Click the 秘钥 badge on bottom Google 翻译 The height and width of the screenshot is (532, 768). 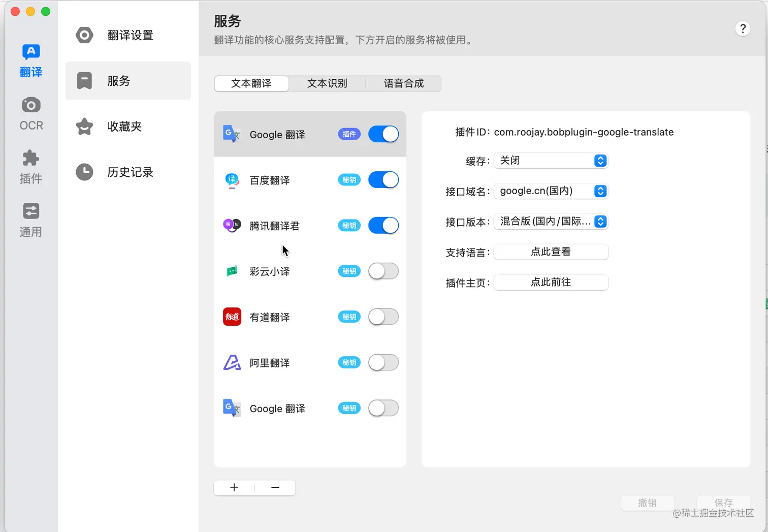click(349, 408)
